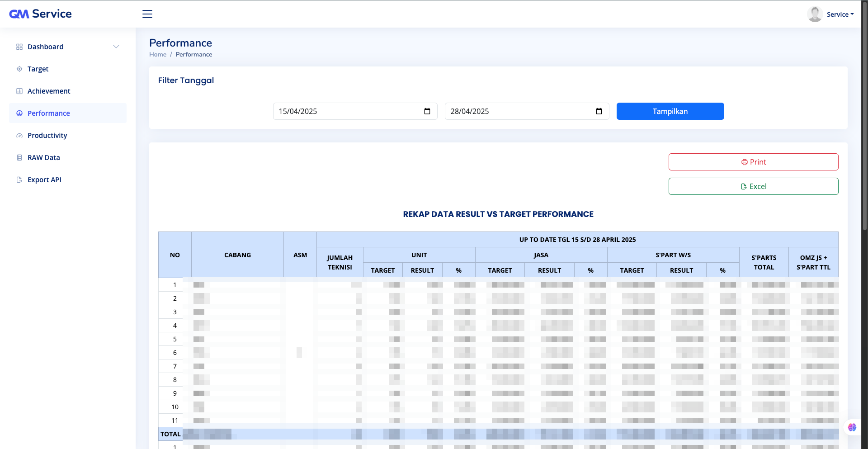Click the end date field 28/04/2025

527,111
